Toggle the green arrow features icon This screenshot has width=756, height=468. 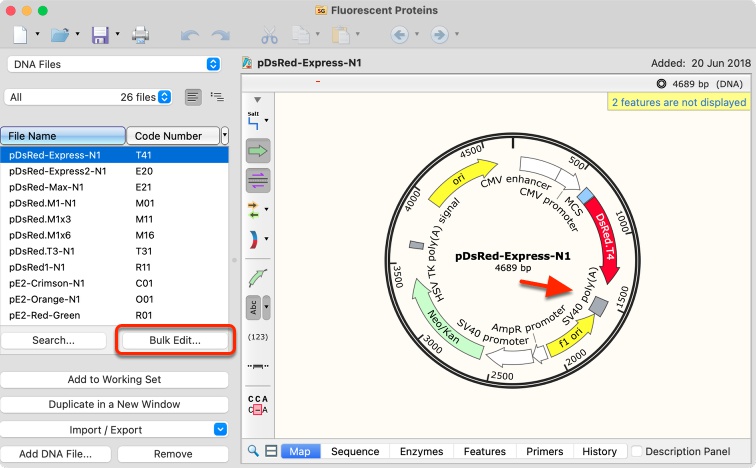pos(258,151)
